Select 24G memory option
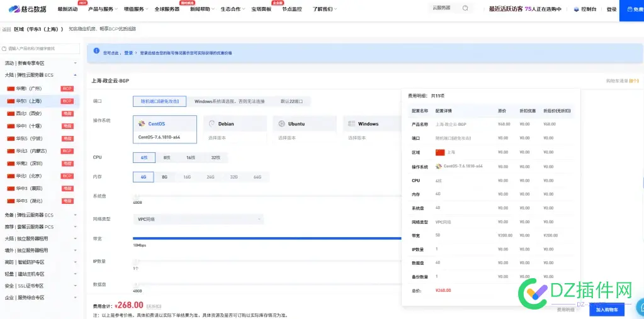The image size is (644, 319). (x=210, y=177)
